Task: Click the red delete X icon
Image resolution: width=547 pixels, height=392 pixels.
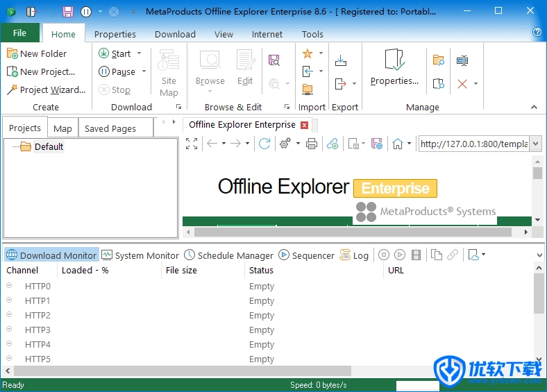Action: (462, 84)
